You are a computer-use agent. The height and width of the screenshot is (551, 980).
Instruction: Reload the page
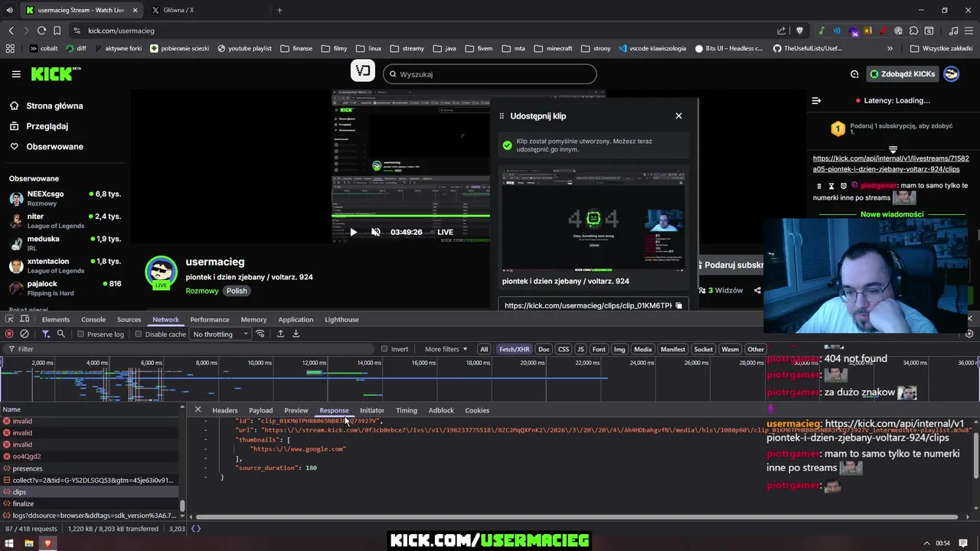click(41, 31)
